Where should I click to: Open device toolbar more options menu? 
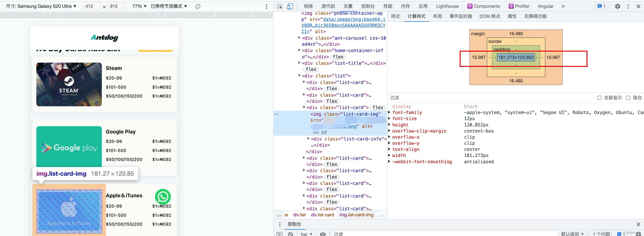tap(266, 6)
